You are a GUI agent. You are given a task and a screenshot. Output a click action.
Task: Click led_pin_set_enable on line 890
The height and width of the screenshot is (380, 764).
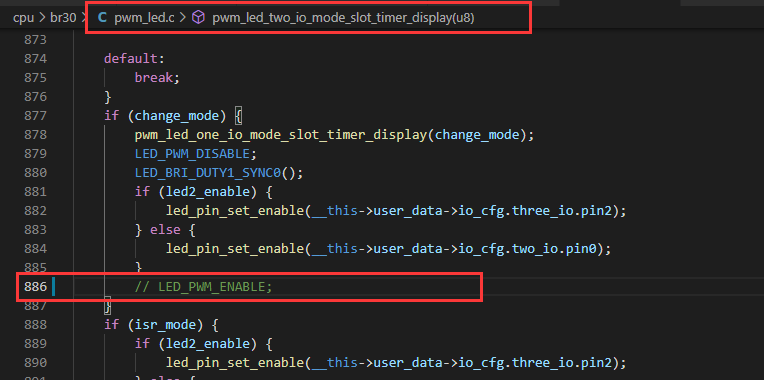click(x=236, y=363)
